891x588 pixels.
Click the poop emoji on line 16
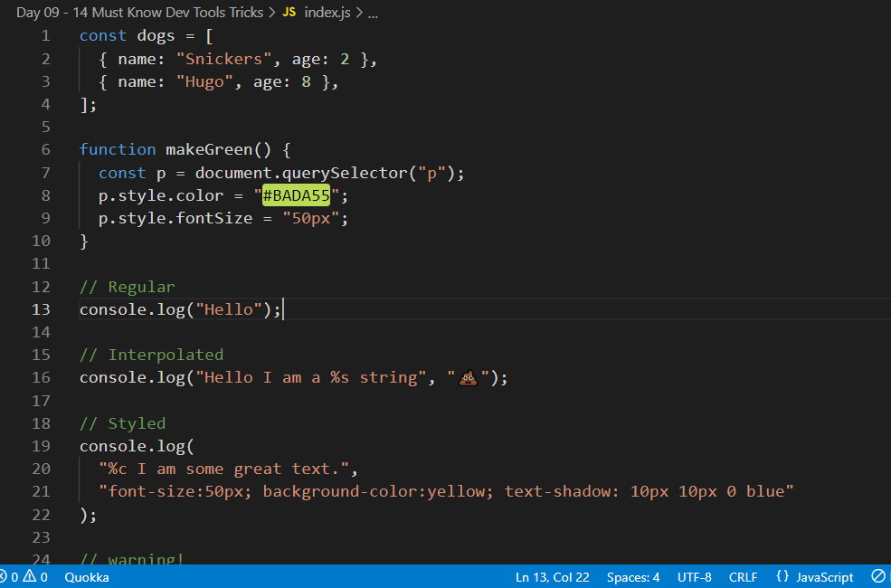[x=469, y=378]
